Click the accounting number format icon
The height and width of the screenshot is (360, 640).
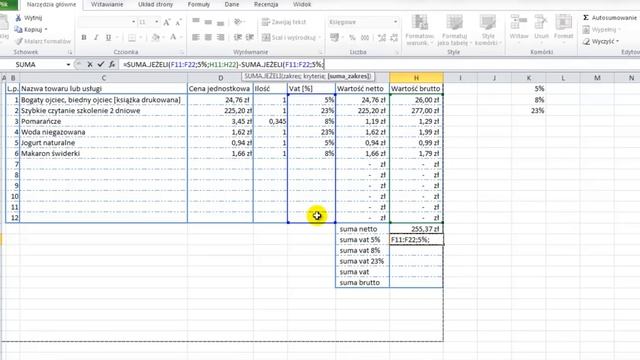pyautogui.click(x=335, y=38)
